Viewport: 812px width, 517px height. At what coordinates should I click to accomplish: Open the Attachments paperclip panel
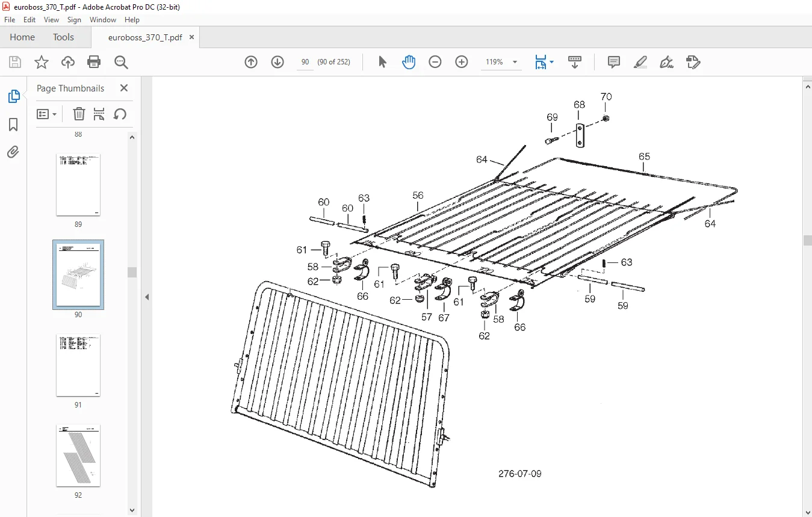click(13, 152)
